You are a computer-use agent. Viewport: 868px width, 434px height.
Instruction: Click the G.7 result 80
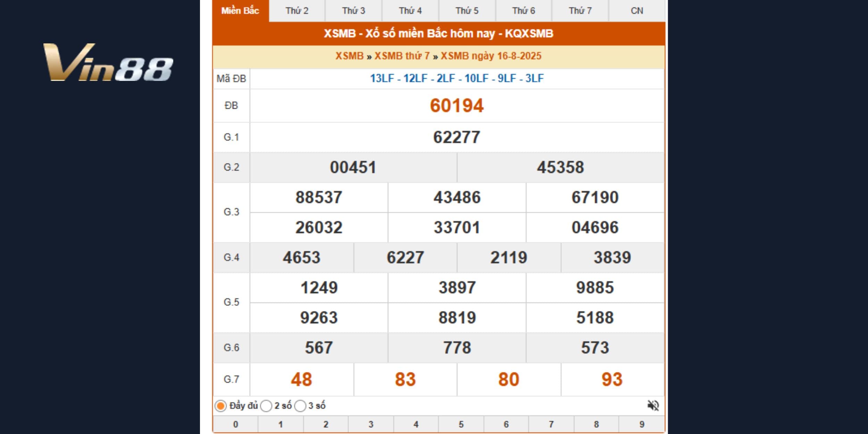point(509,379)
